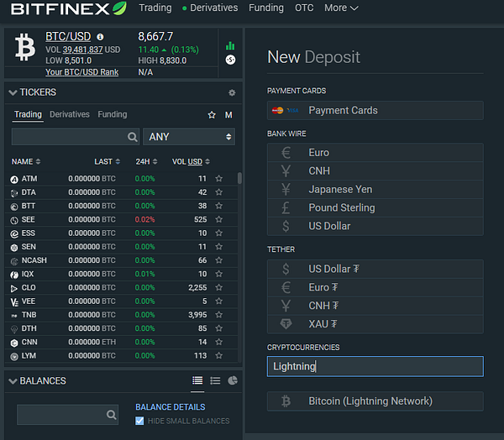
Task: Click Bitcoin icon beside Lightning Network
Action: click(286, 401)
